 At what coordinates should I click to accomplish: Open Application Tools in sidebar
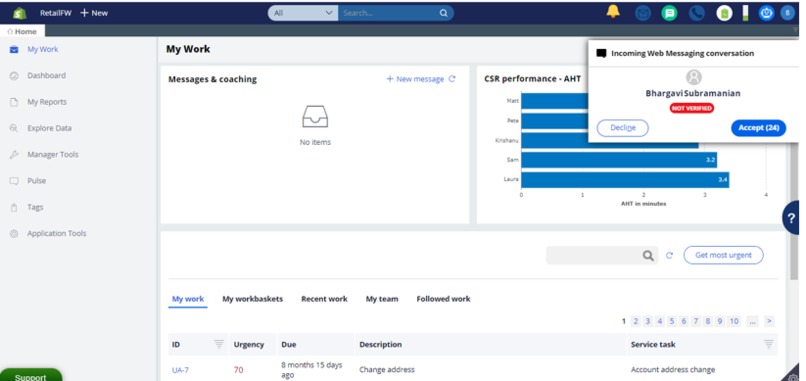pyautogui.click(x=57, y=233)
